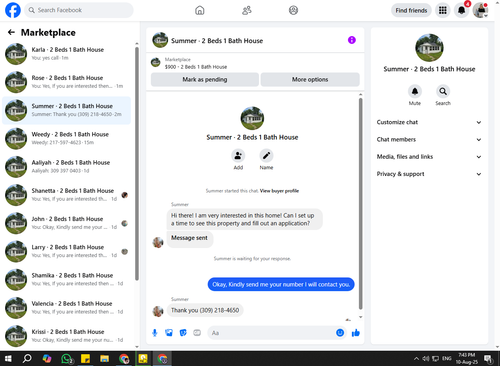This screenshot has width=500, height=366.
Task: Attach a photo using the image icon
Action: click(169, 333)
